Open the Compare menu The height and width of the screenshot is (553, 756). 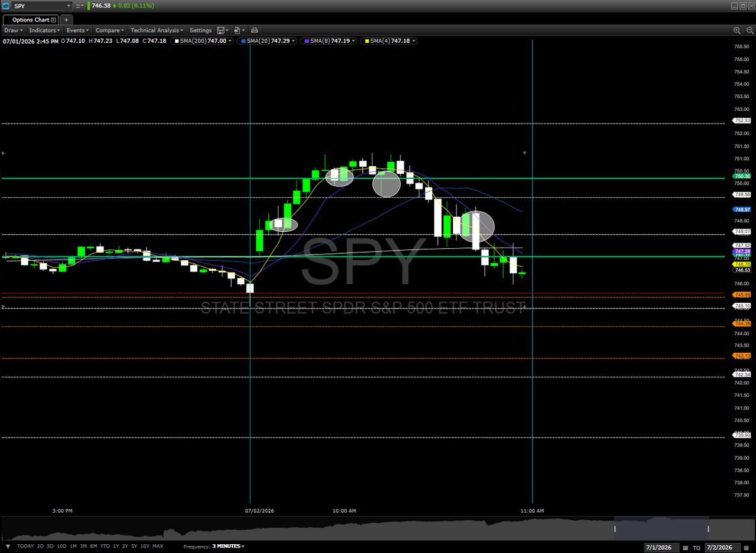(x=110, y=30)
